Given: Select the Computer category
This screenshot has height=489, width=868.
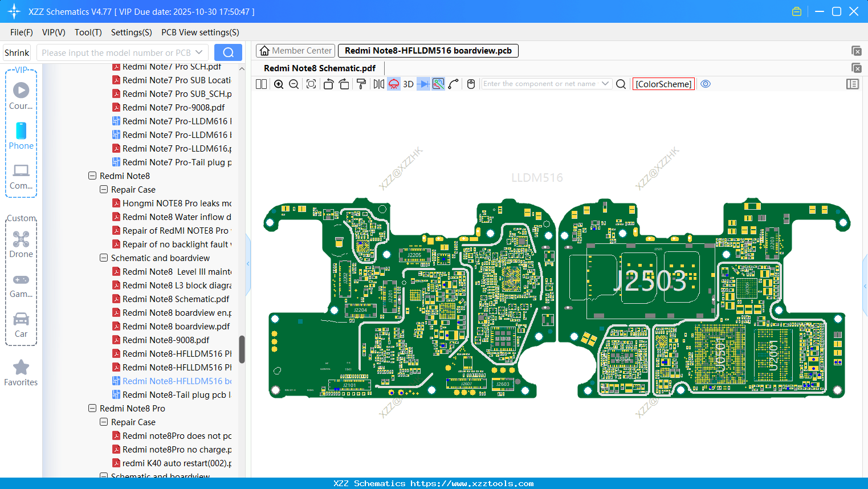Looking at the screenshot, I should pyautogui.click(x=21, y=177).
